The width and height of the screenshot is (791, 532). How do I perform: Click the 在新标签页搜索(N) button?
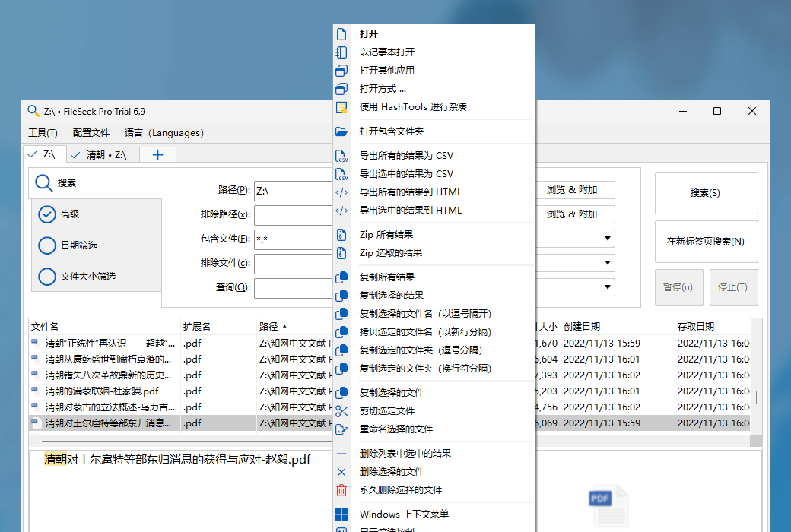(706, 242)
